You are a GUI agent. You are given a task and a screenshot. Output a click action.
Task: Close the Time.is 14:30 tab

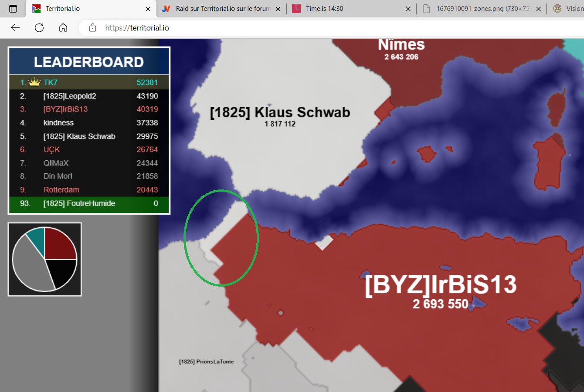coord(408,9)
